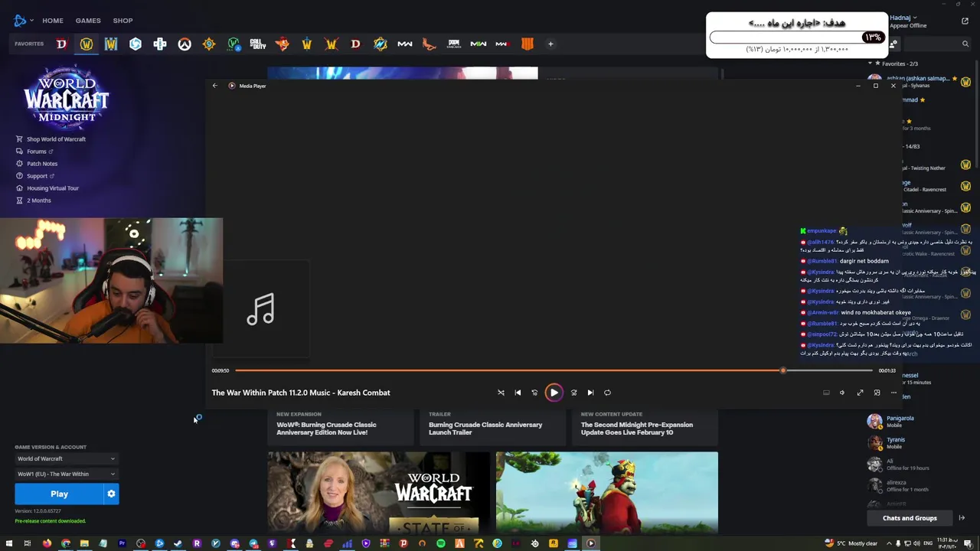980x551 pixels.
Task: Toggle shuffle in Media Player
Action: click(501, 393)
